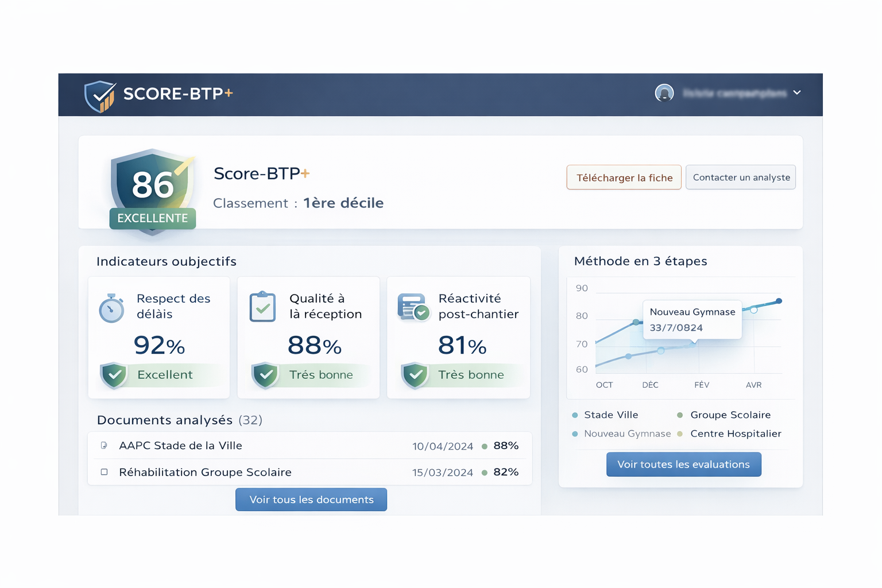
Task: Click the user avatar in the header
Action: coord(664,92)
